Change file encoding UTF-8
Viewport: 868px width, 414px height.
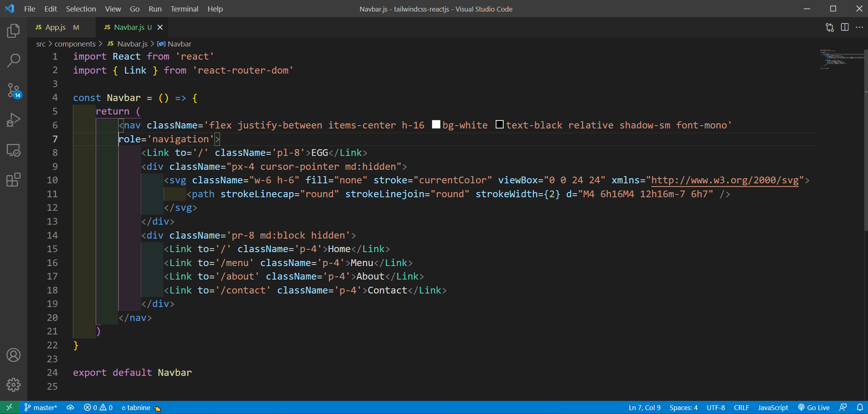(x=716, y=408)
